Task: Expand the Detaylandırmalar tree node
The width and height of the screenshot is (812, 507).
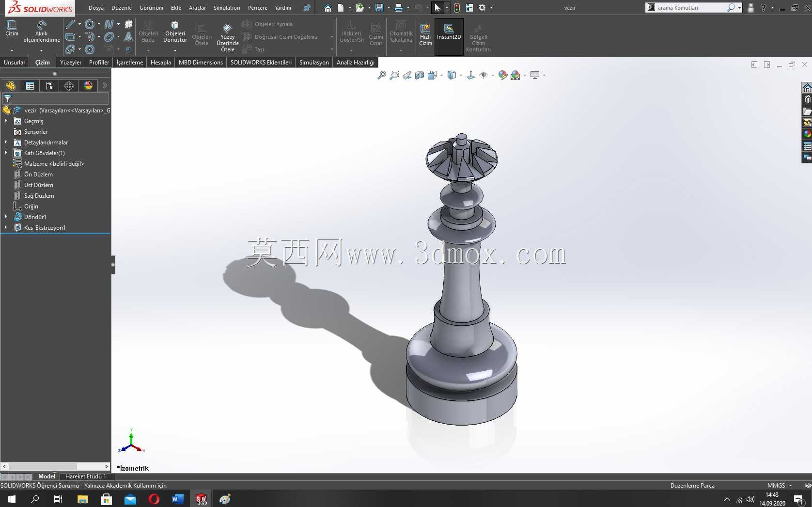Action: tap(6, 142)
